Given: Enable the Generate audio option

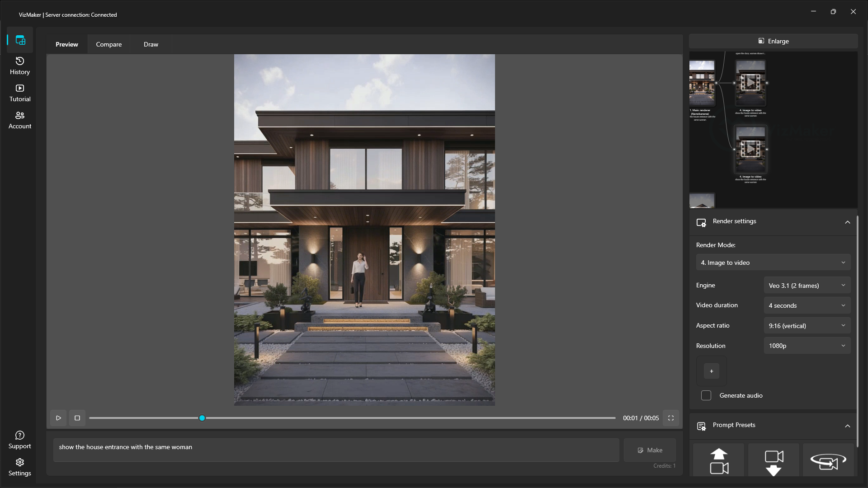Looking at the screenshot, I should tap(706, 395).
